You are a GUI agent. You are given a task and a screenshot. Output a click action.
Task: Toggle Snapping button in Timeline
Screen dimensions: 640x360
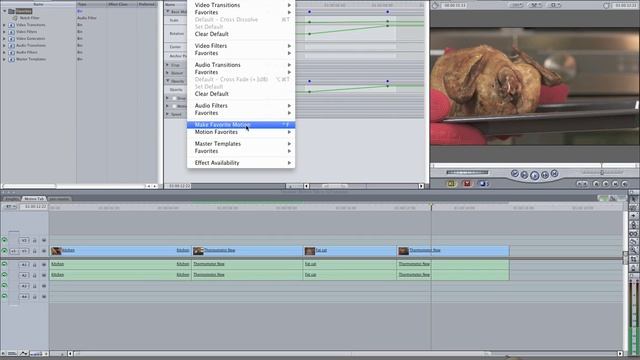point(613,198)
